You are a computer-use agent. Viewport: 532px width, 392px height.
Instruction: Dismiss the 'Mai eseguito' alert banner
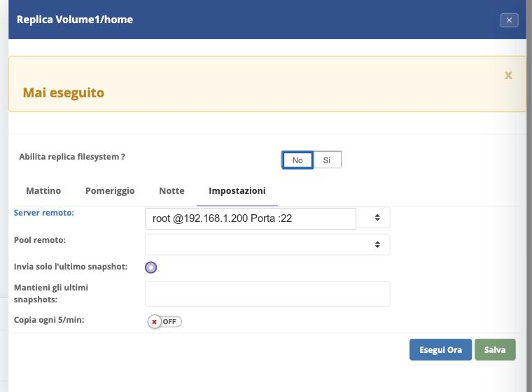[x=508, y=76]
